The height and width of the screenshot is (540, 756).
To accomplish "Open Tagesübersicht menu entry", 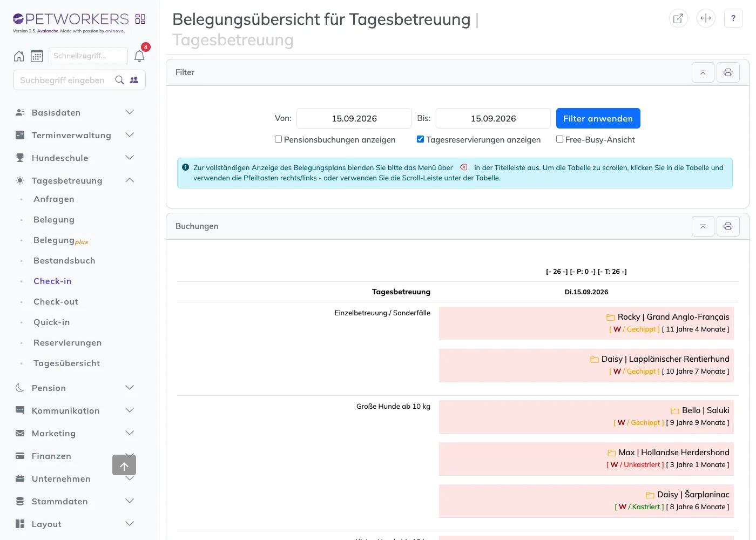I will click(66, 363).
